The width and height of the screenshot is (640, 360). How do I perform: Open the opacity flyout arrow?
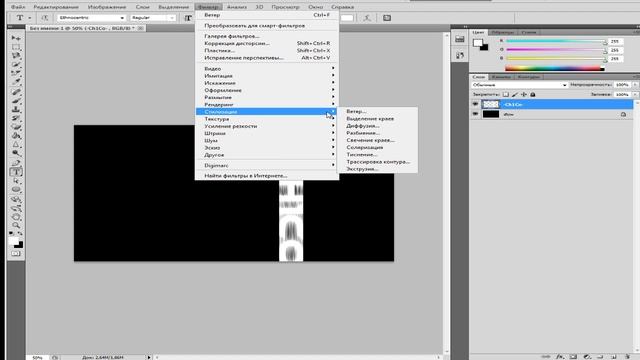pos(635,84)
